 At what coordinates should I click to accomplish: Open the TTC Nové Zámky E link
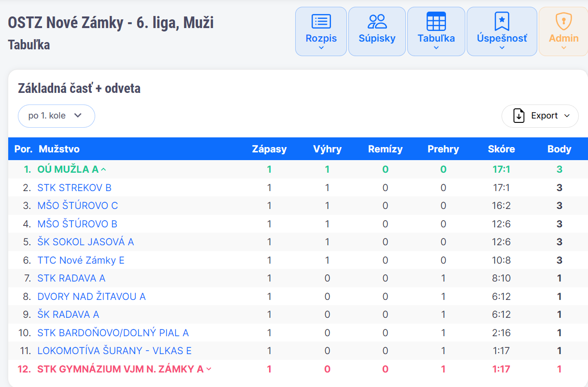click(81, 260)
